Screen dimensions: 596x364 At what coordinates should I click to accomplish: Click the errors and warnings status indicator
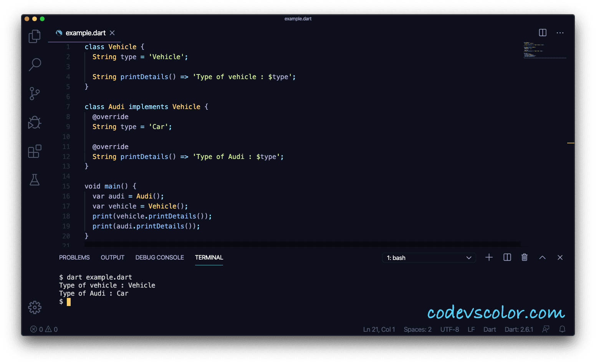point(44,329)
